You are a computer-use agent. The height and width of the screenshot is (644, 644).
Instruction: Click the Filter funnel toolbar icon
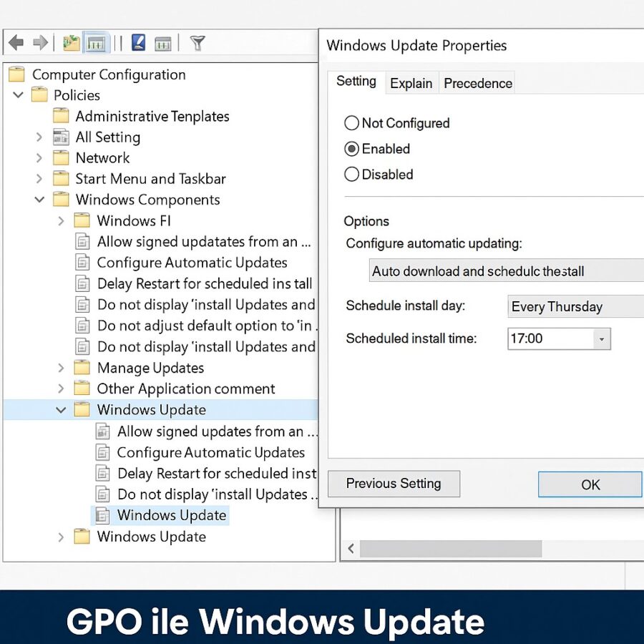pyautogui.click(x=197, y=43)
